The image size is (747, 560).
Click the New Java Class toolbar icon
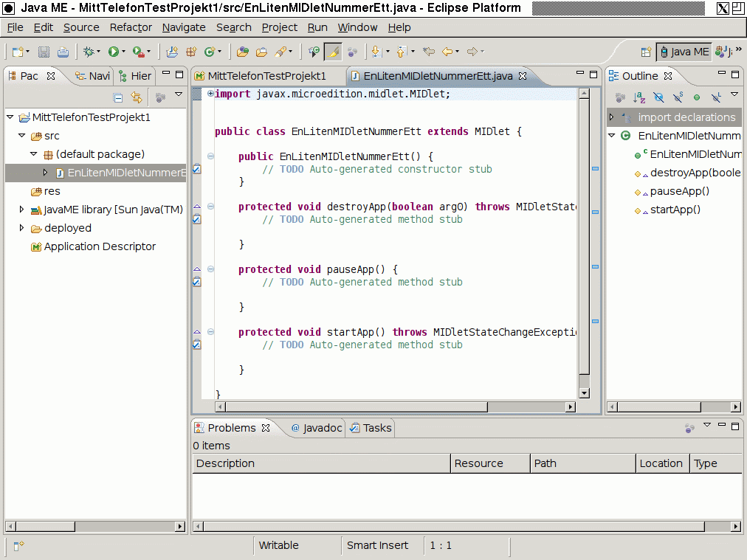[x=209, y=52]
